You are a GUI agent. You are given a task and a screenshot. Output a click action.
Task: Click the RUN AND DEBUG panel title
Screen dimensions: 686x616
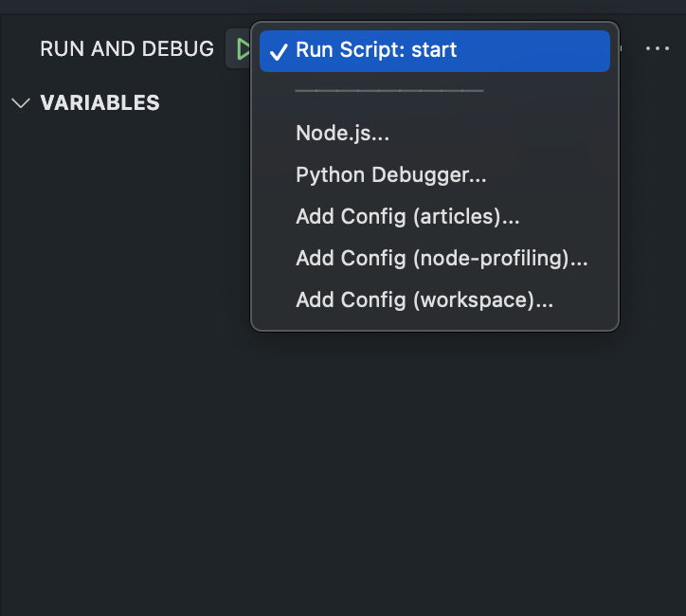click(x=127, y=48)
